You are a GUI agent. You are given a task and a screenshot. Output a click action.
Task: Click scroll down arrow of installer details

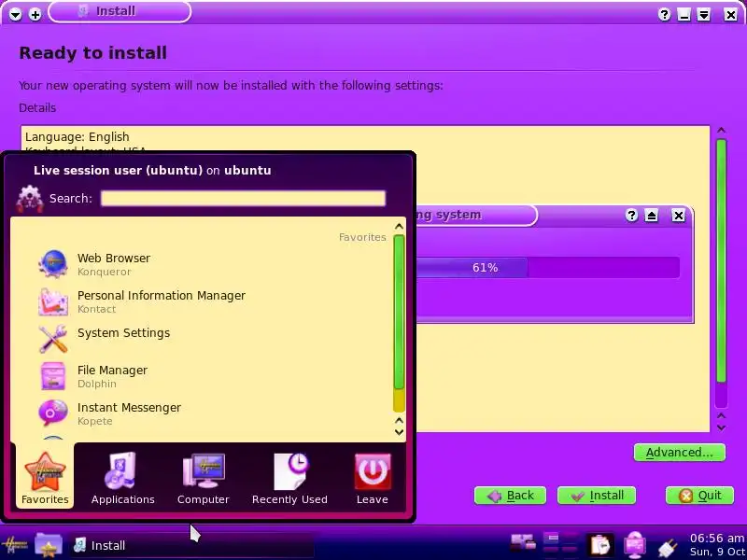click(x=721, y=427)
